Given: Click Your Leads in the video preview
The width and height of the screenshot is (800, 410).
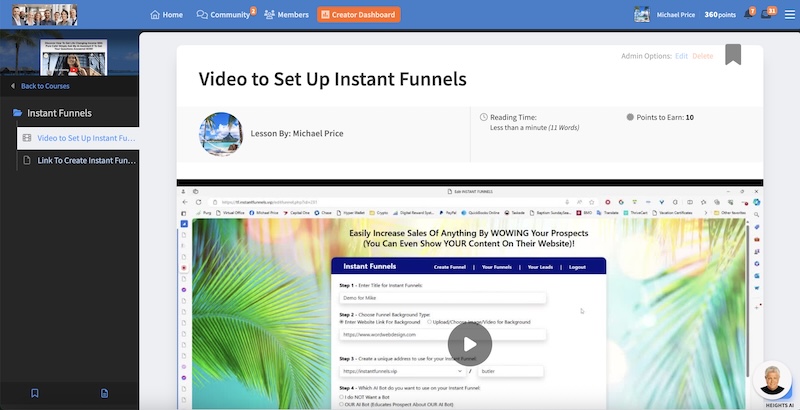Looking at the screenshot, I should [540, 267].
